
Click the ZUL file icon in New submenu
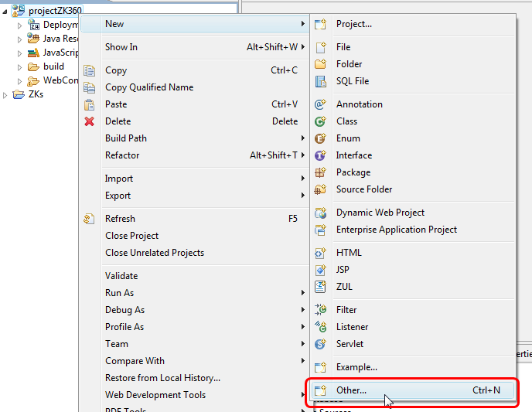click(x=321, y=287)
